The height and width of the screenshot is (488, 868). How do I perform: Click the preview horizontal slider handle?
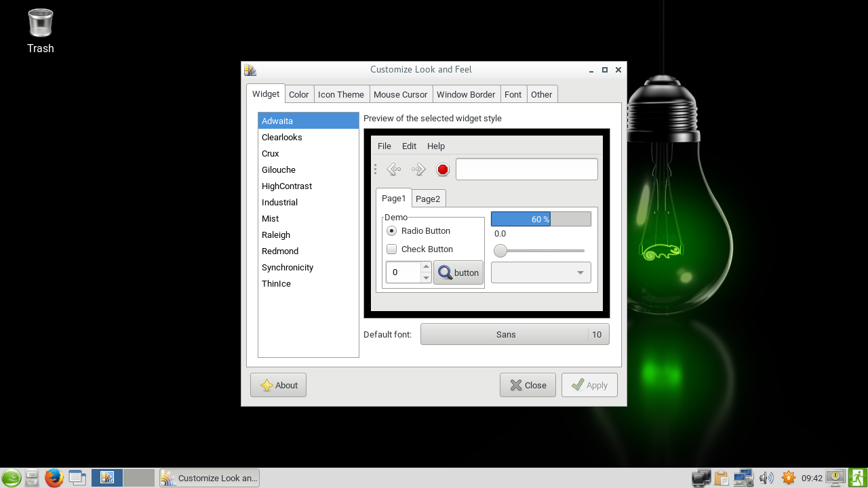500,251
